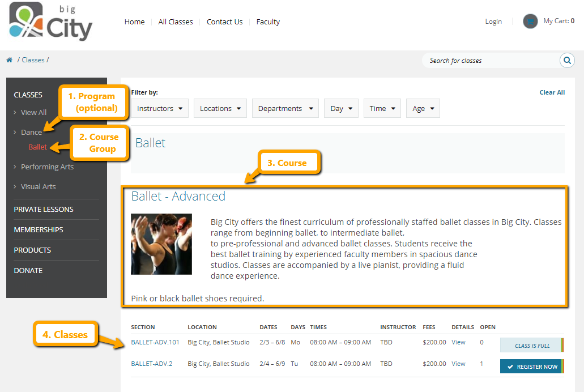
Task: Open the Locations filter dropdown
Action: (220, 109)
